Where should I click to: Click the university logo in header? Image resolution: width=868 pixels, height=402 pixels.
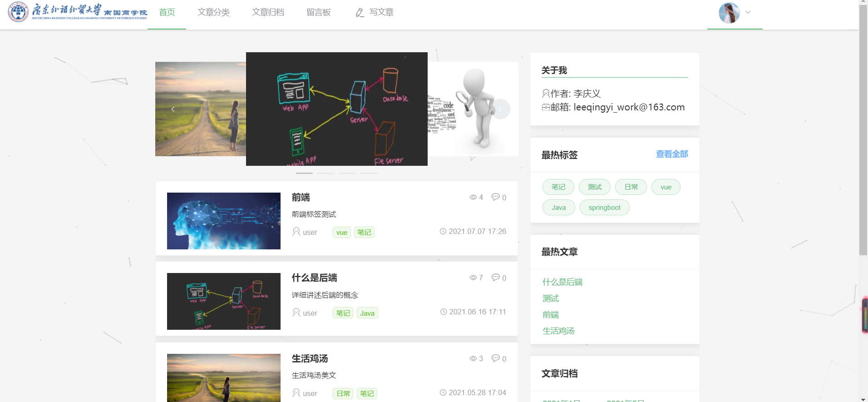pyautogui.click(x=78, y=12)
